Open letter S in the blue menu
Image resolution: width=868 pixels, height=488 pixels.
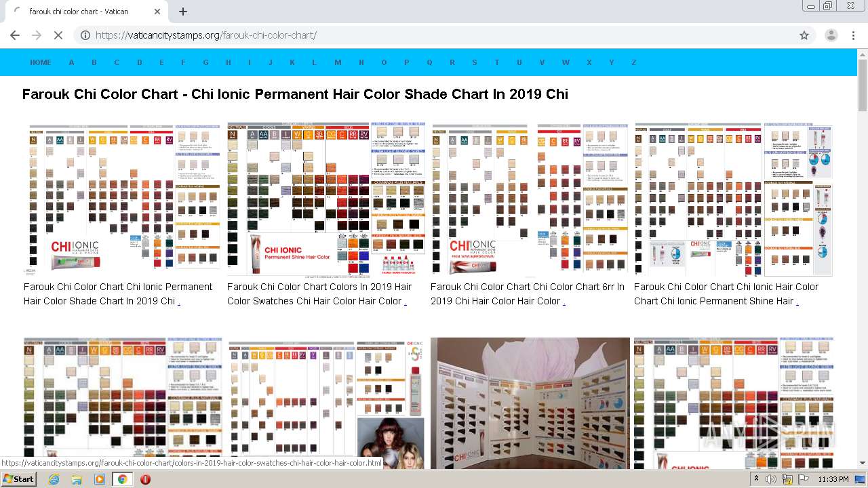click(475, 62)
